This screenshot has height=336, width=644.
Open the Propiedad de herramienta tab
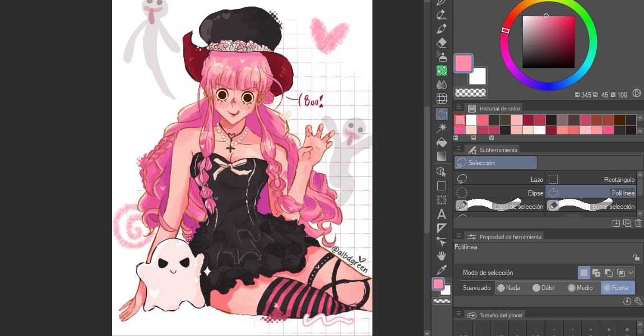[x=504, y=237]
